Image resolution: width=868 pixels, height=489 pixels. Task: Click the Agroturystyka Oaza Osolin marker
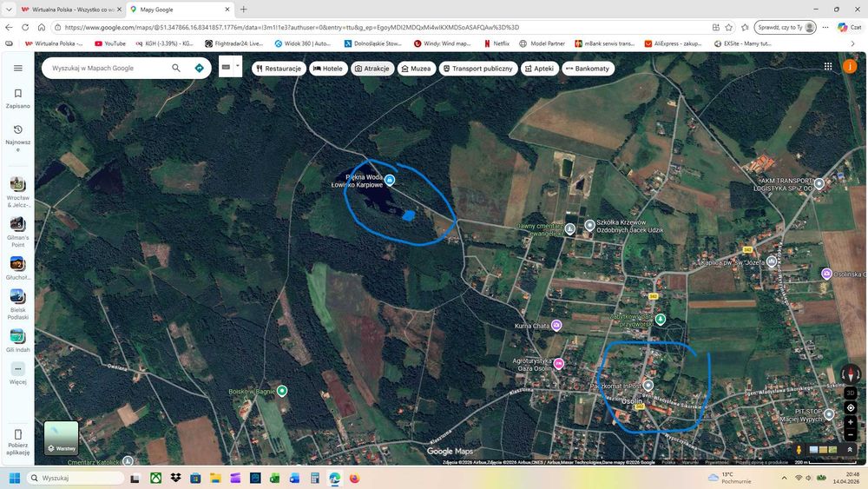click(559, 364)
